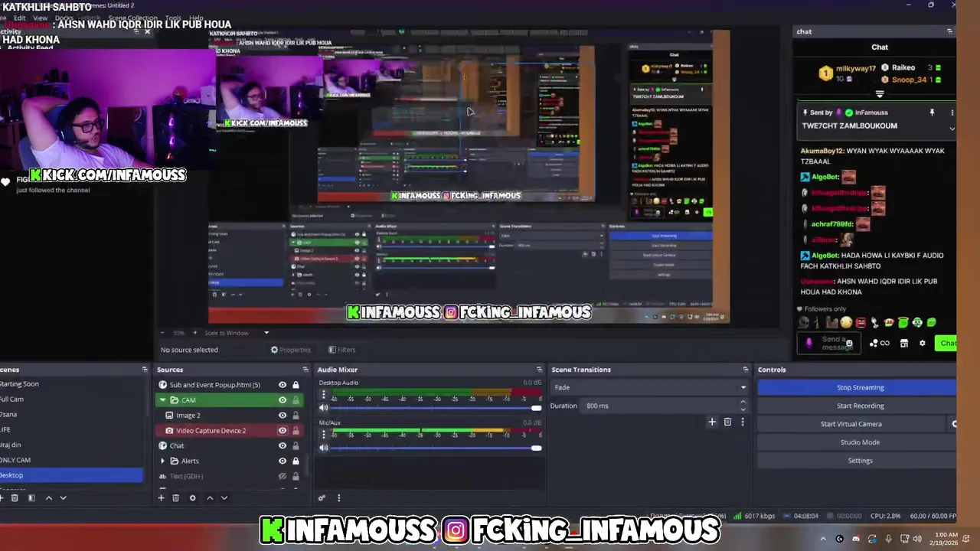Screen dimensions: 980x551
Task: Click the pin icon on pinned message
Action: click(932, 112)
